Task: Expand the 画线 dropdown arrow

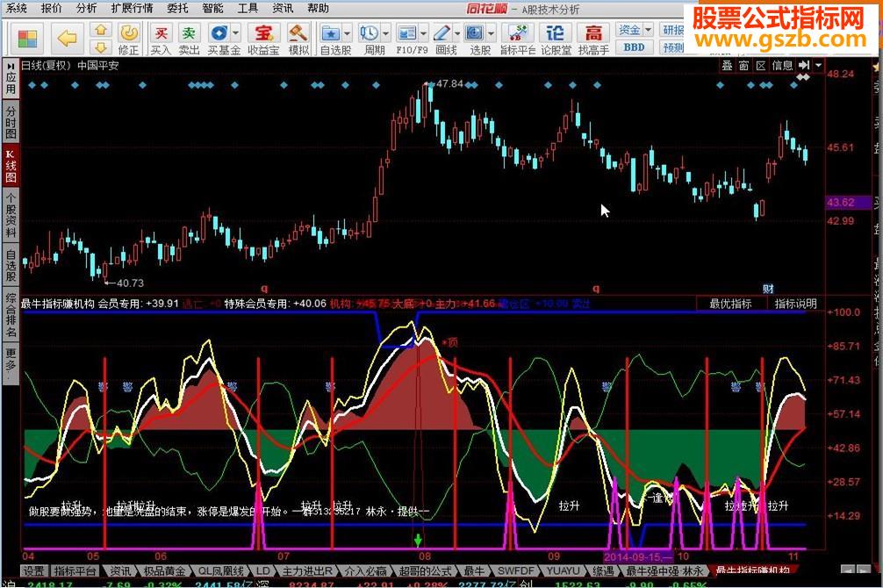Action: coord(456,33)
